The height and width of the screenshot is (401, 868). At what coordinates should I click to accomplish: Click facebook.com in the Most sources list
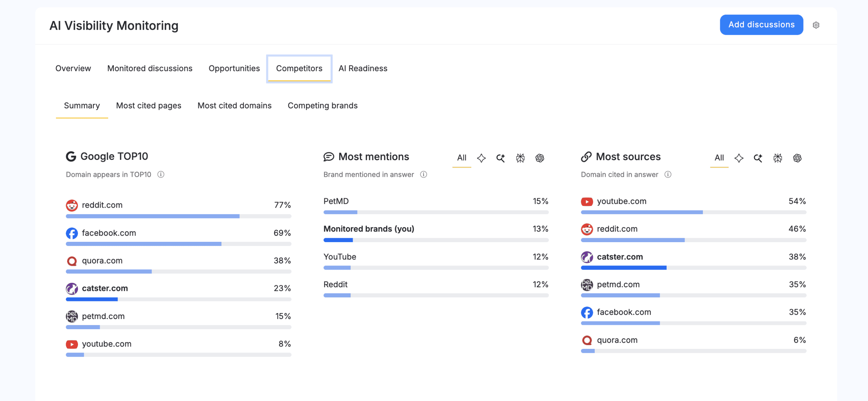(x=624, y=312)
